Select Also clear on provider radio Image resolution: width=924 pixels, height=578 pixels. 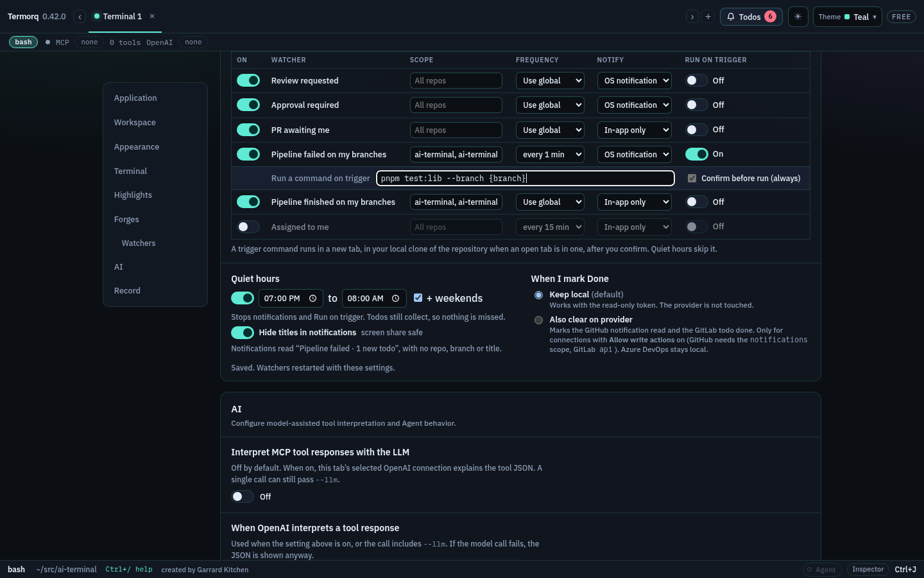538,320
